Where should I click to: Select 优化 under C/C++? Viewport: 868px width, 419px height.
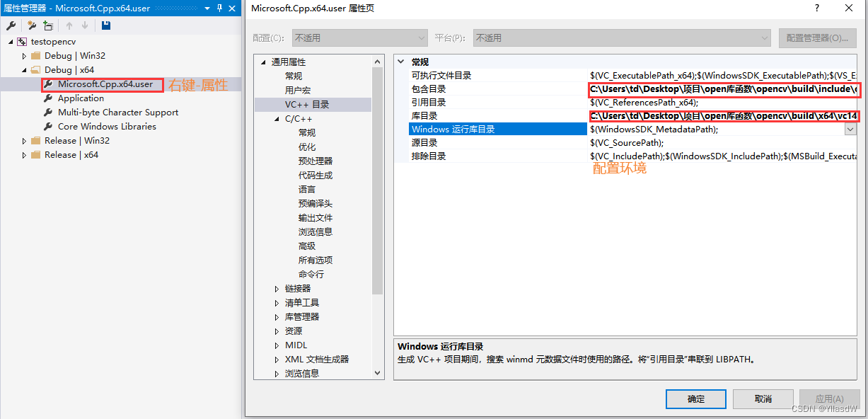pos(307,147)
